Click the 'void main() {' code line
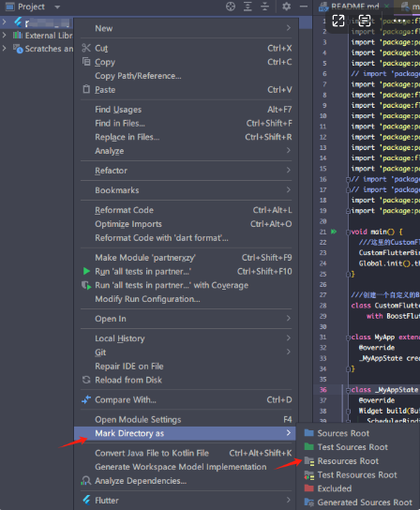This screenshot has width=420, height=510. pyautogui.click(x=377, y=232)
